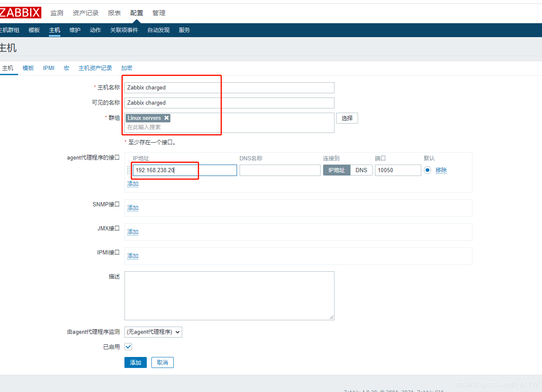
Task: Switch to the 主机 form tab
Action: (x=8, y=68)
